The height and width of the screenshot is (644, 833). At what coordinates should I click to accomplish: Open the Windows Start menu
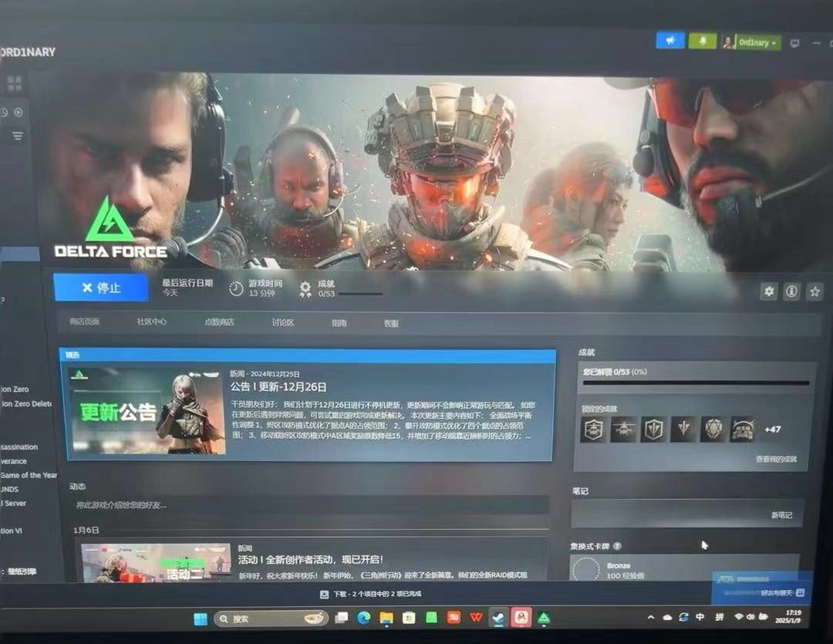201,619
